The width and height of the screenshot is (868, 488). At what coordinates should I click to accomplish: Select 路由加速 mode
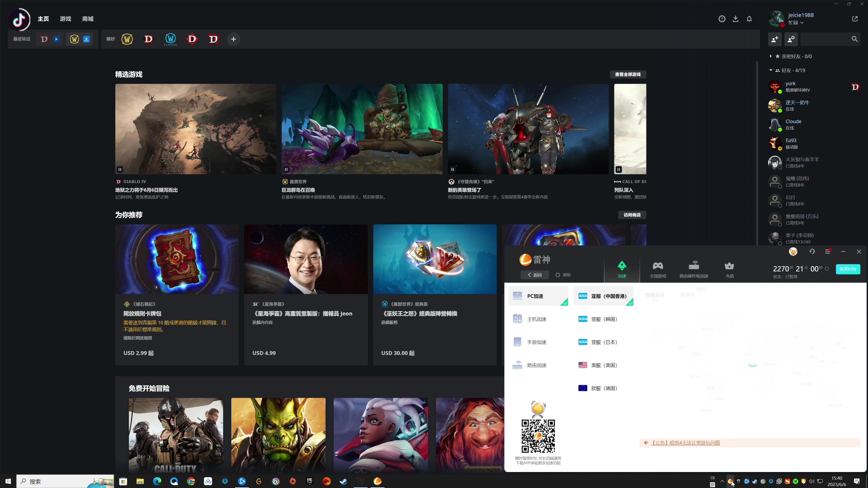pos(538,365)
